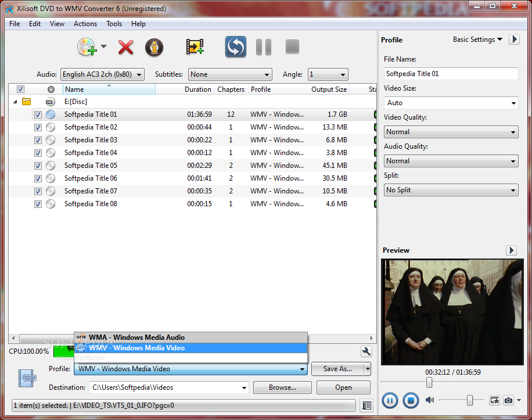Expand the Profile panel arrow button
Screen dimensions: 532x420
[515, 40]
